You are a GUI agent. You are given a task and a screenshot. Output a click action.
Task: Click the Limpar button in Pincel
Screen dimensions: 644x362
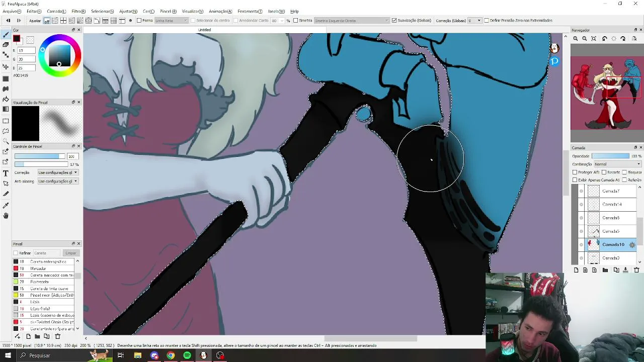point(70,253)
